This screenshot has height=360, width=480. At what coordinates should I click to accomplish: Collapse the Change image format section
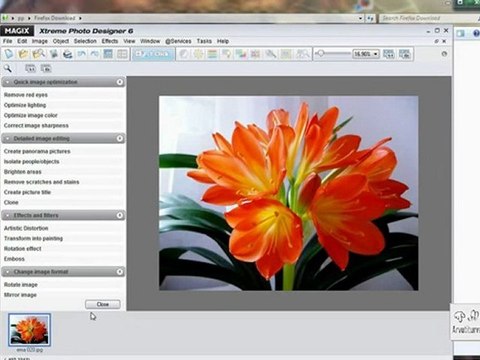pos(120,272)
